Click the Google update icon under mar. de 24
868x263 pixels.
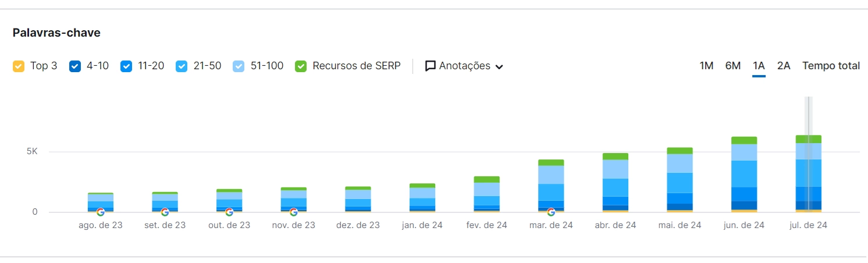[x=551, y=212]
